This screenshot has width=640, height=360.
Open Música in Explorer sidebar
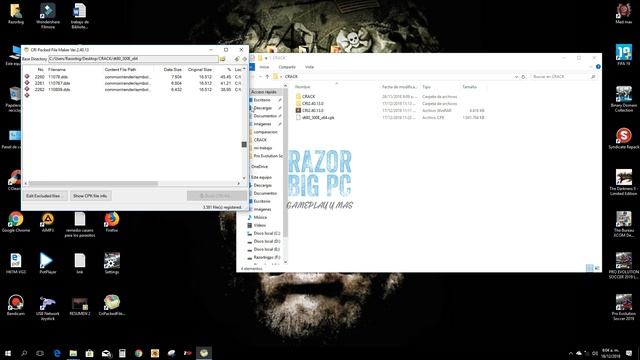[260, 218]
